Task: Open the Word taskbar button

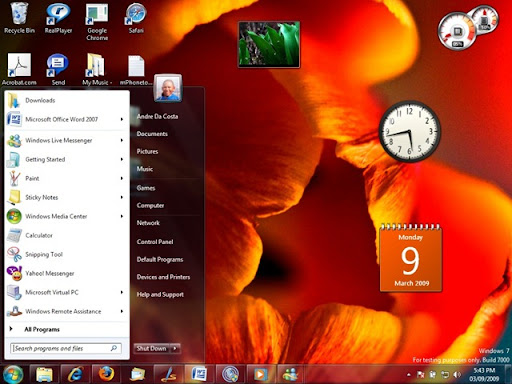Action: (199, 374)
